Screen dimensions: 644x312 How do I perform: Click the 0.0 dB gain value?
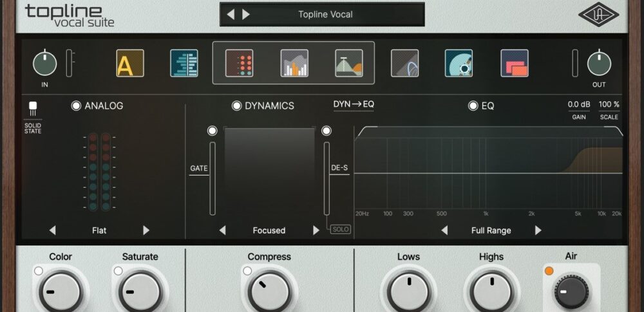579,104
